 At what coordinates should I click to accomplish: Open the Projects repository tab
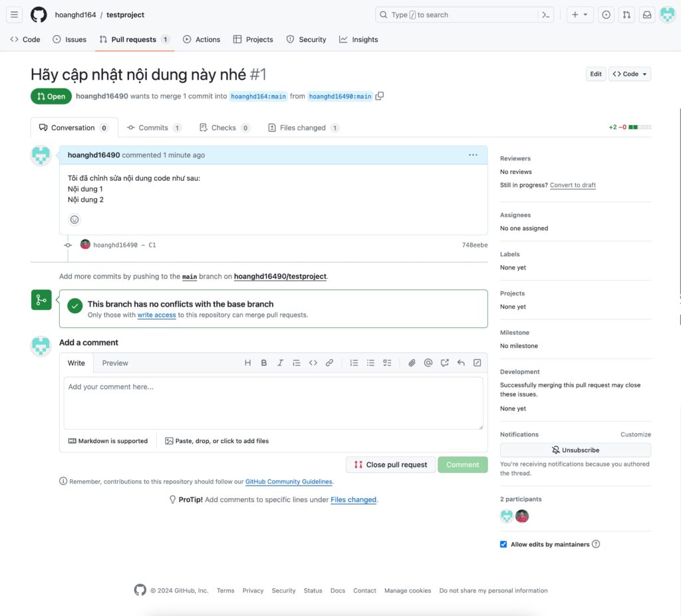click(x=253, y=39)
